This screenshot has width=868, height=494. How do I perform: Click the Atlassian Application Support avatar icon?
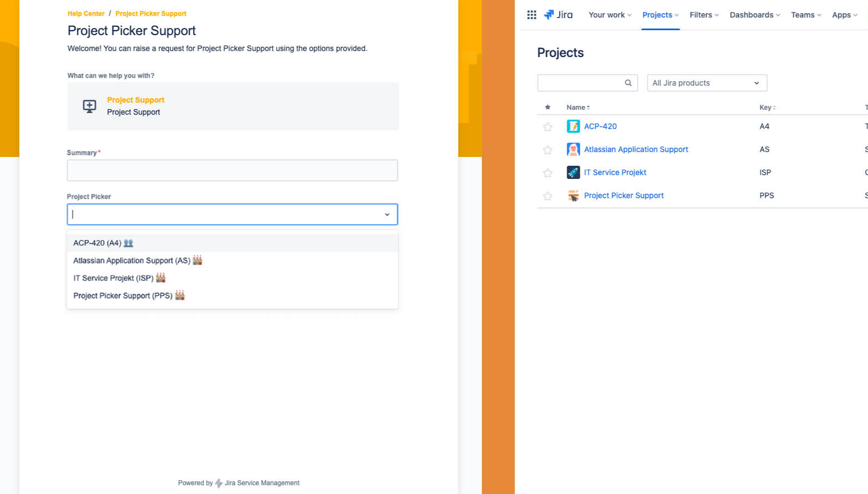[x=573, y=149]
